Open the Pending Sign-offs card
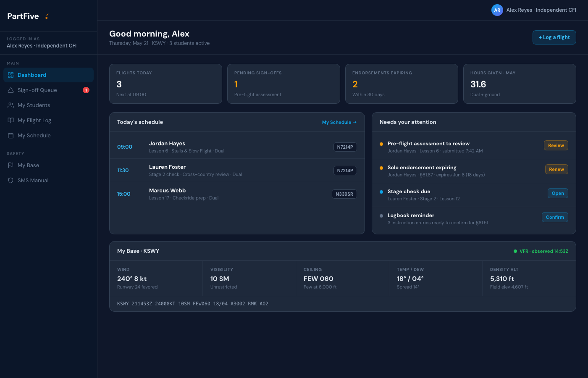588x378 pixels. [283, 84]
